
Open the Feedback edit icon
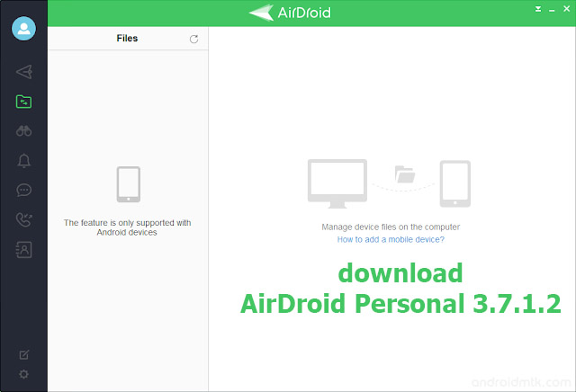(24, 354)
